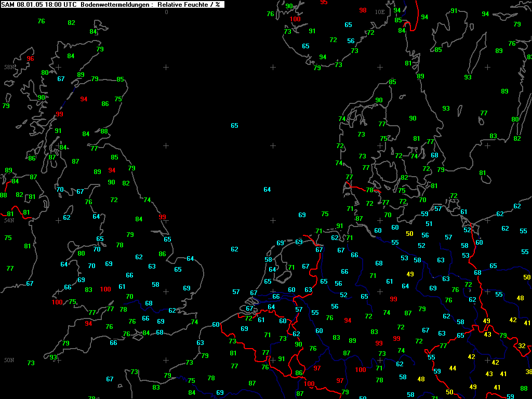Select the 54N latitude label

(x=9, y=220)
